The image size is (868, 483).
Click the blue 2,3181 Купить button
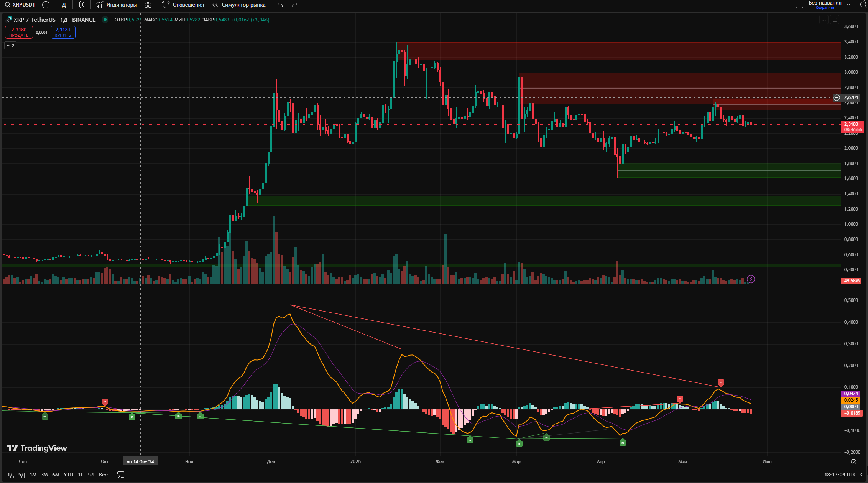63,32
